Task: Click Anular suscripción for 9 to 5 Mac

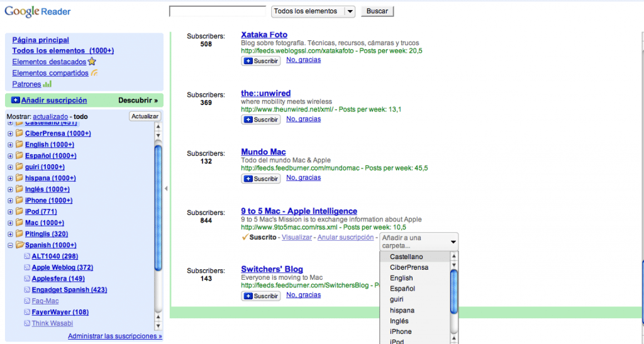Action: (x=345, y=237)
